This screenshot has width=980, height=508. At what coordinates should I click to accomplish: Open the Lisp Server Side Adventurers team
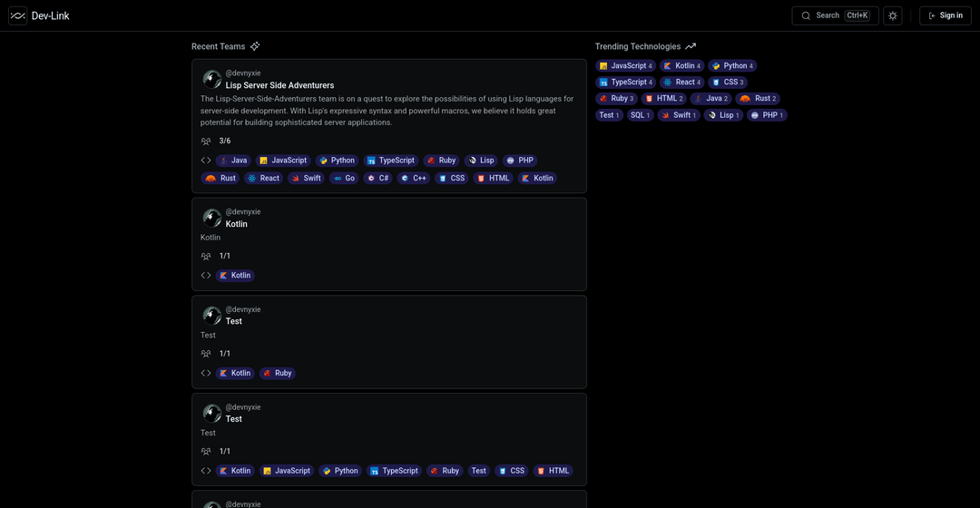pyautogui.click(x=279, y=85)
